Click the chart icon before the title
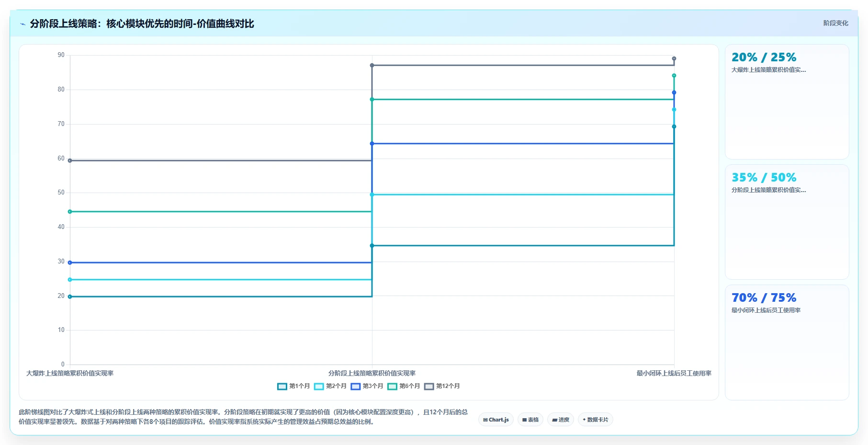Screen dimensions: 868x445 23,24
